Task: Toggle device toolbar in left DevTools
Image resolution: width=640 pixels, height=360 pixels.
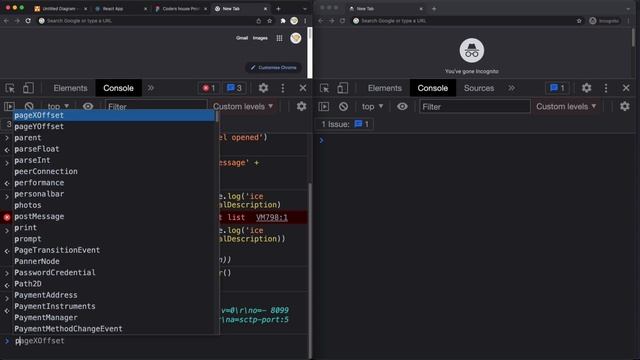Action: [x=28, y=88]
